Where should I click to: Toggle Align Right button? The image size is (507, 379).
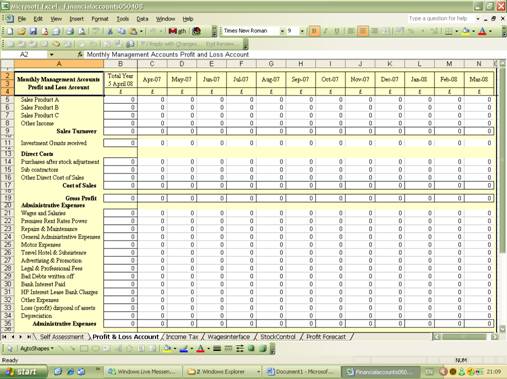coord(375,31)
